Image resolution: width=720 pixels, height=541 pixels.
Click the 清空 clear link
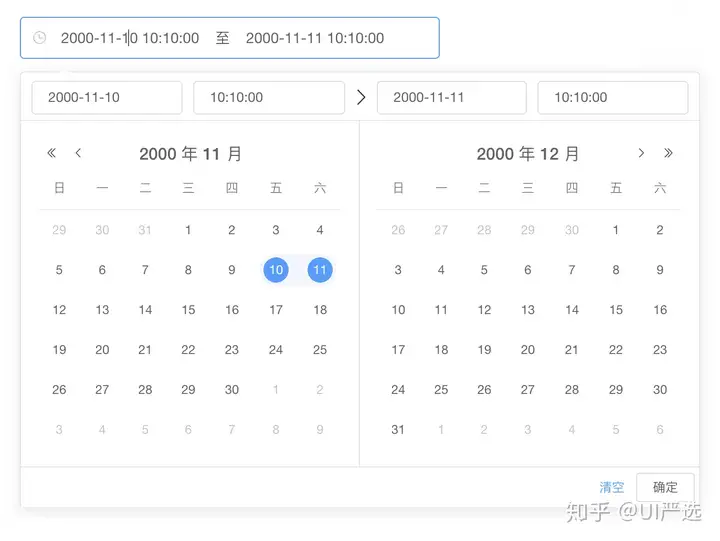(x=612, y=487)
